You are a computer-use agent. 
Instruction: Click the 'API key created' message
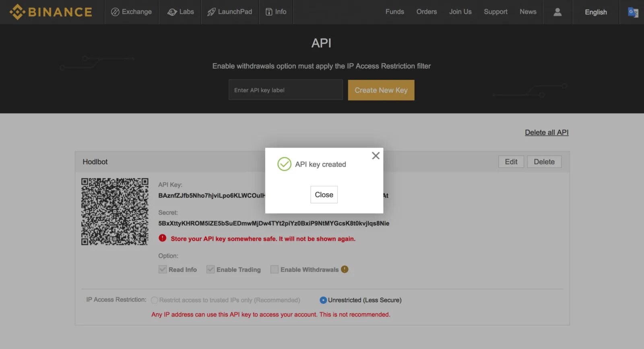tap(320, 164)
